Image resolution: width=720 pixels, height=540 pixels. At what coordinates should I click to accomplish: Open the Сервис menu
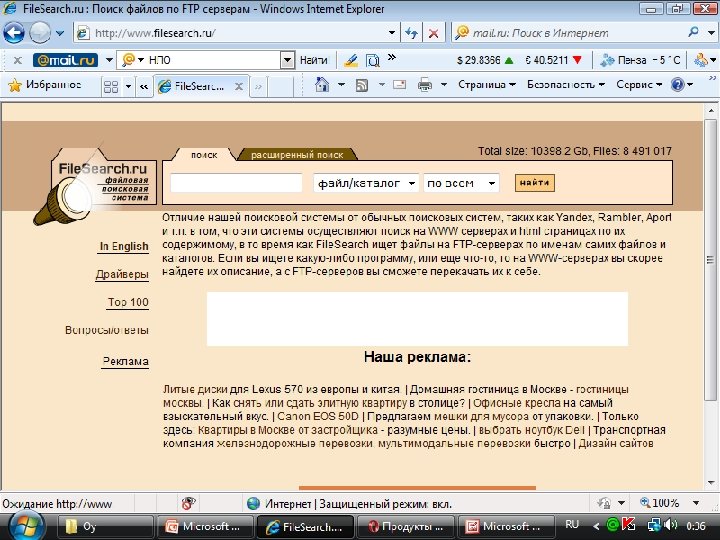pos(639,85)
